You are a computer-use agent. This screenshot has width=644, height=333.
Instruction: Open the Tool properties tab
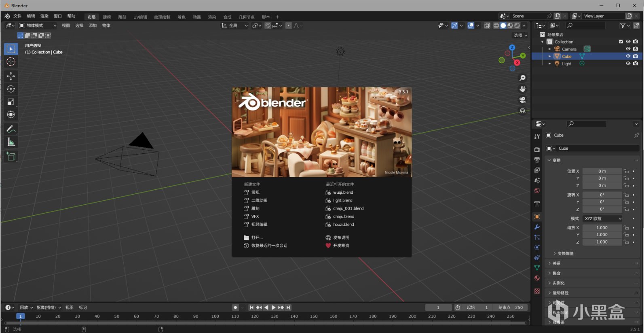coord(537,137)
